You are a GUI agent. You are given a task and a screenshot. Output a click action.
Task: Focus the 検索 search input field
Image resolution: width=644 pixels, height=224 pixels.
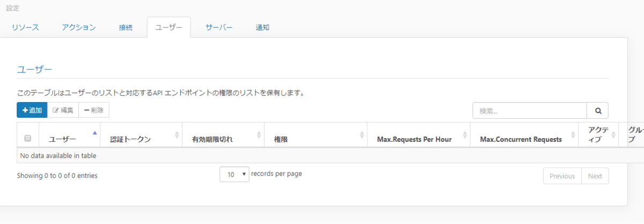(530, 111)
